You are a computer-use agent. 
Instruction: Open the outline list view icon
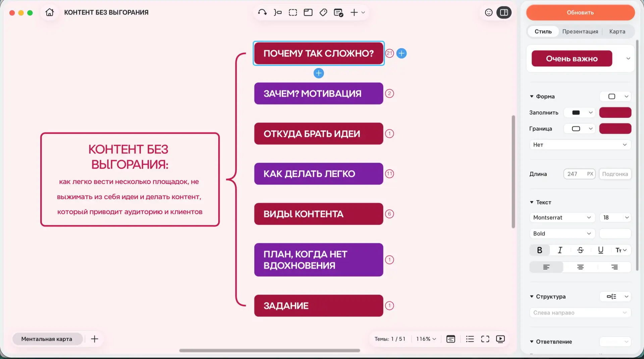click(x=470, y=339)
